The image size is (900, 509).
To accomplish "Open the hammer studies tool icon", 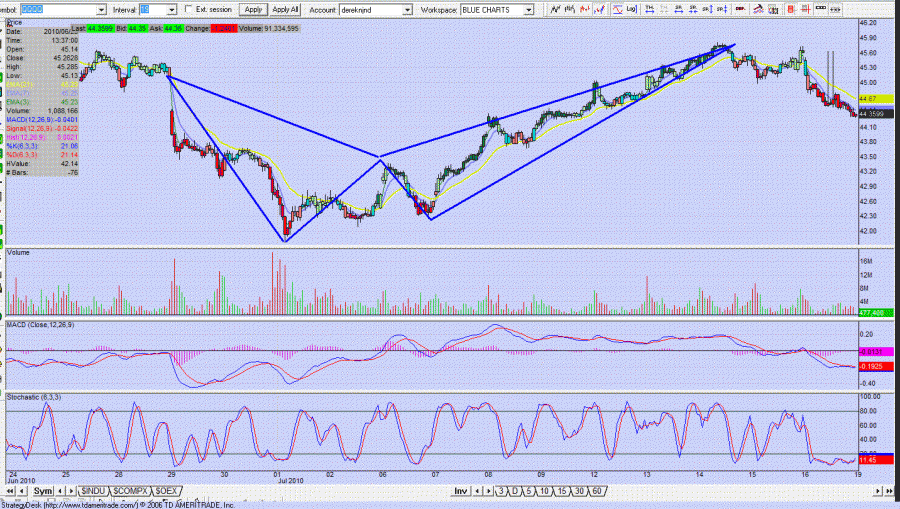I will click(758, 9).
